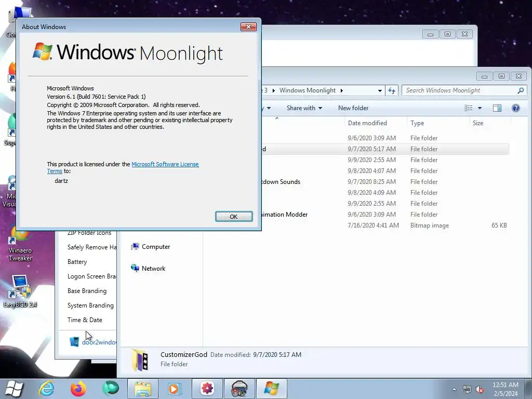The width and height of the screenshot is (532, 399).
Task: Open the EasyBCD 2.4 desktop shortcut
Action: pos(20,291)
